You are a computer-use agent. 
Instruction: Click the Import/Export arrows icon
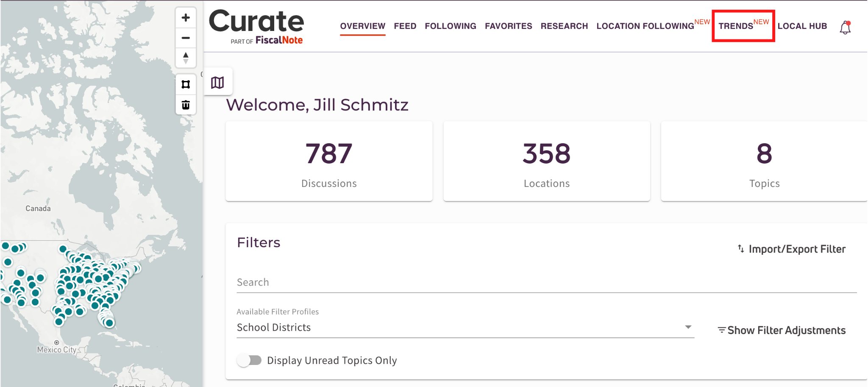pyautogui.click(x=741, y=249)
